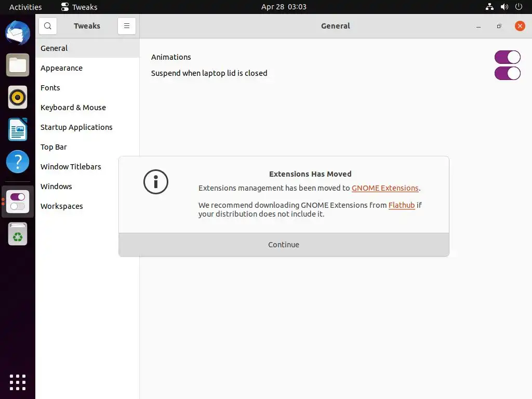This screenshot has height=399, width=532.
Task: Toggle the Animations switch off
Action: point(507,57)
